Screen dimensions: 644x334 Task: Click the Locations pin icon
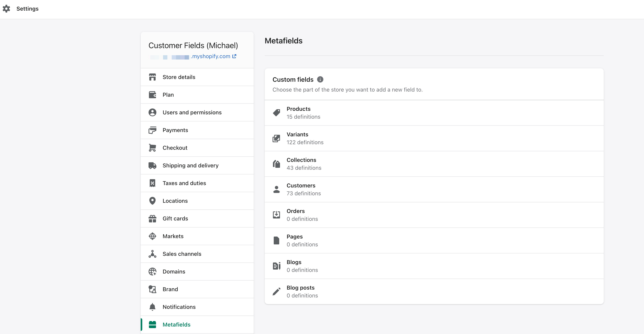[x=152, y=201]
